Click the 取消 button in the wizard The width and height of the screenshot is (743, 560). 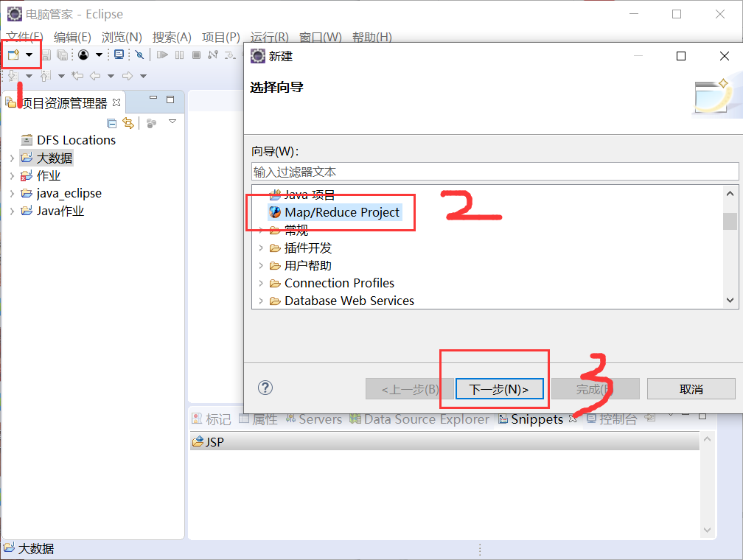click(x=691, y=388)
